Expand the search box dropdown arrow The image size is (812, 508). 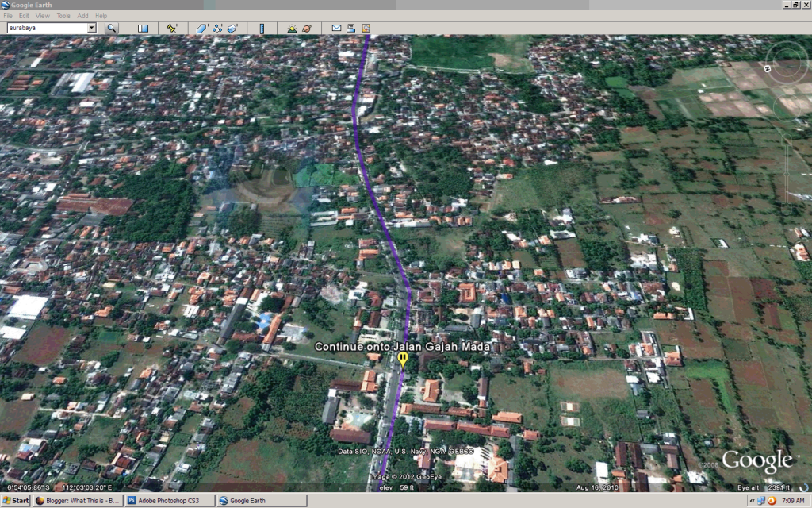(x=91, y=28)
